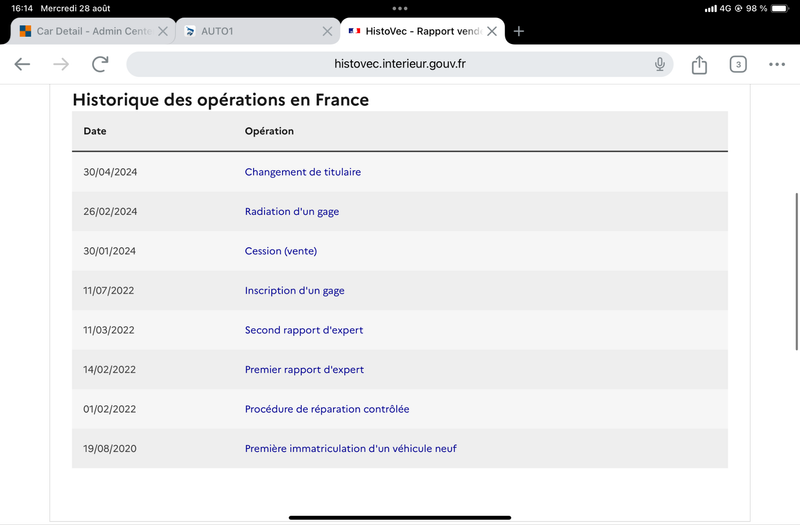Open Procédure de réparation contrôlée link
This screenshot has width=800, height=525.
[x=327, y=409]
